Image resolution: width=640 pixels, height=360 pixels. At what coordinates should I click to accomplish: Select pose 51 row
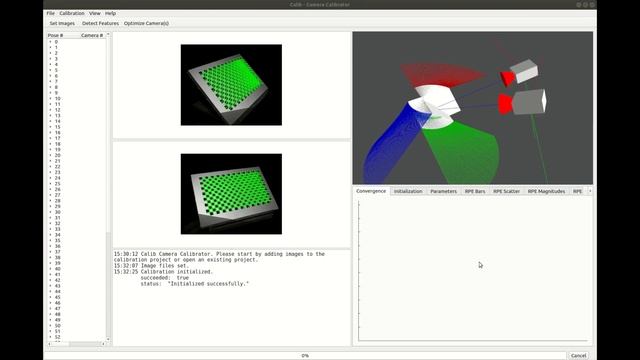(76, 331)
